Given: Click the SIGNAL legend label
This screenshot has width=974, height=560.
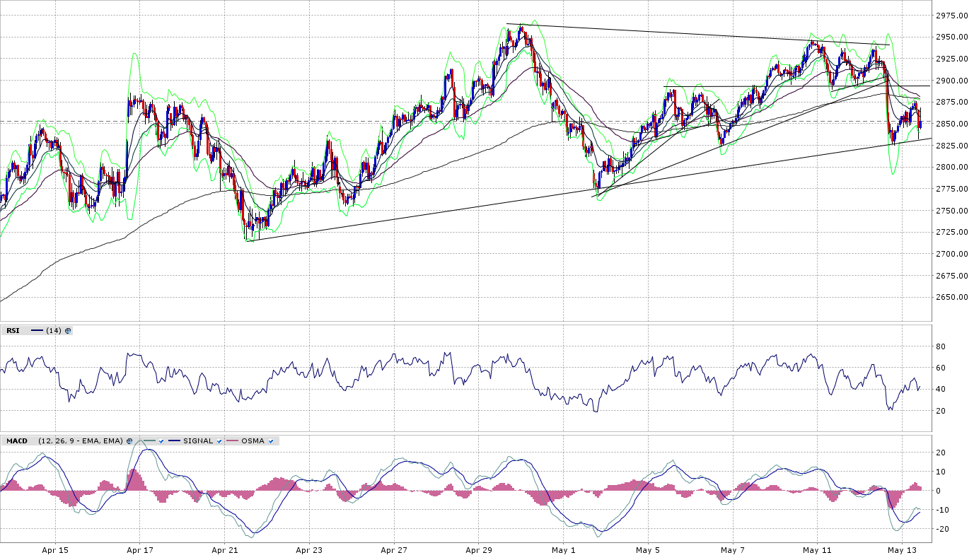Looking at the screenshot, I should click(198, 441).
